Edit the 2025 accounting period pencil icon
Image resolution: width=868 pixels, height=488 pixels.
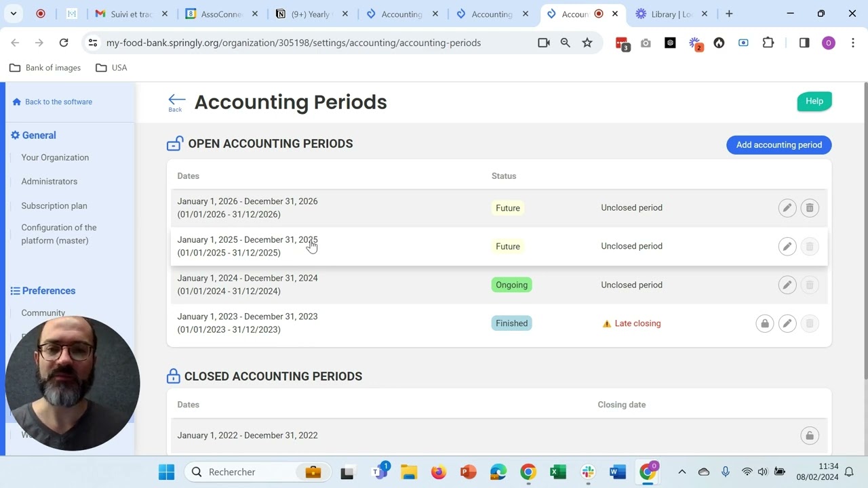[787, 246]
